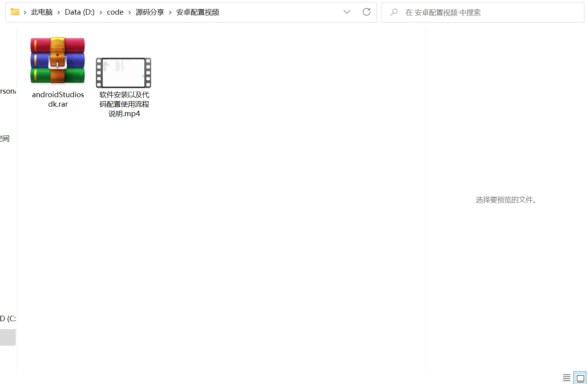Viewport: 588px width, 384px height.
Task: Switch to details view in status bar
Action: click(x=566, y=378)
